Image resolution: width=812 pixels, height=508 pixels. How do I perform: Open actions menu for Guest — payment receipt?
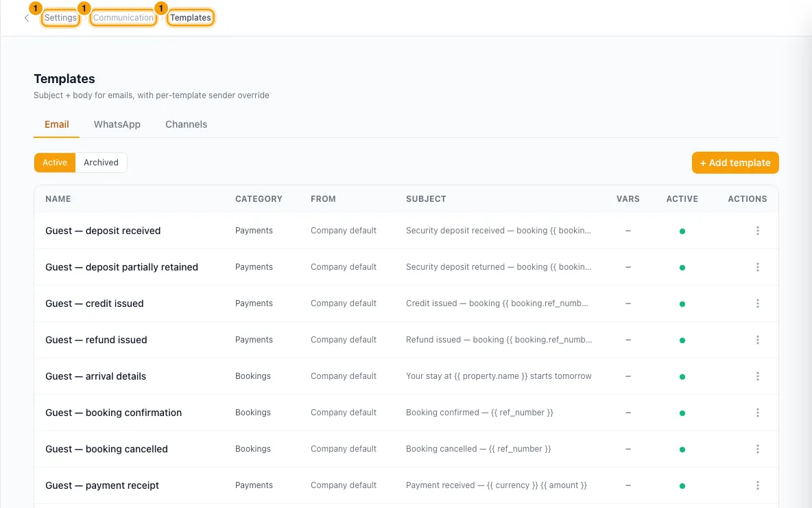[757, 485]
